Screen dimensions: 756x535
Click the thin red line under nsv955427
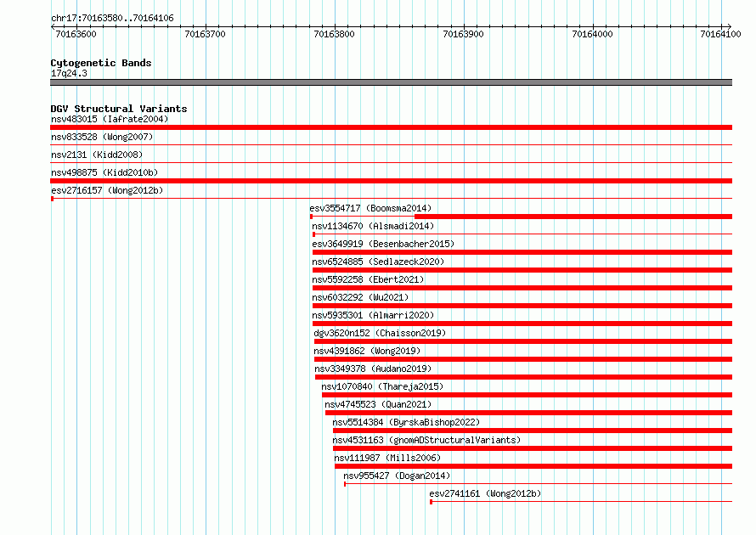(x=538, y=483)
